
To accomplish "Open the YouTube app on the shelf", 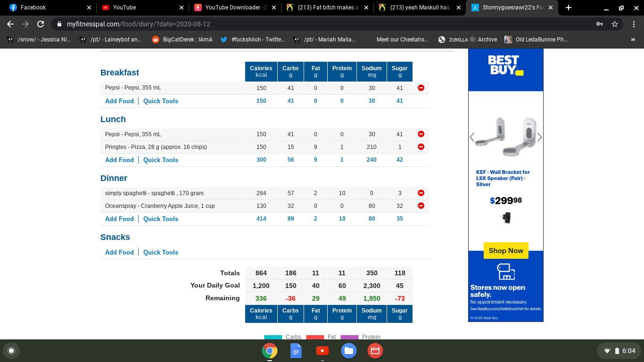I will click(x=322, y=351).
